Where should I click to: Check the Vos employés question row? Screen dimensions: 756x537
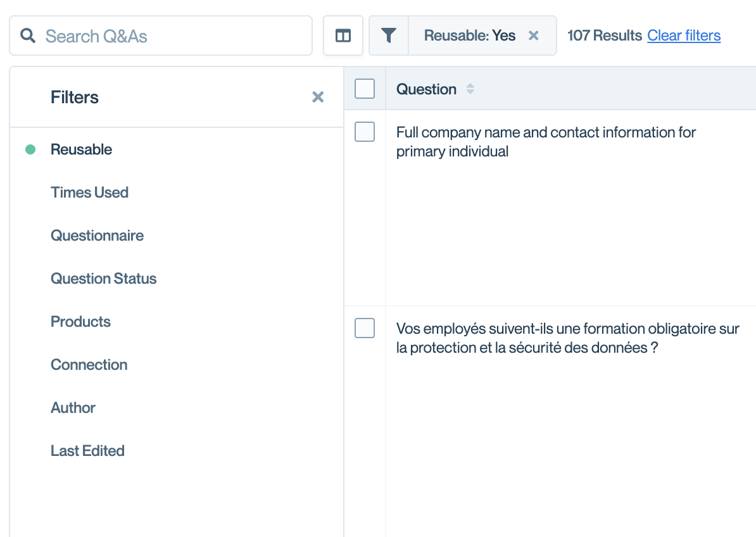(365, 328)
